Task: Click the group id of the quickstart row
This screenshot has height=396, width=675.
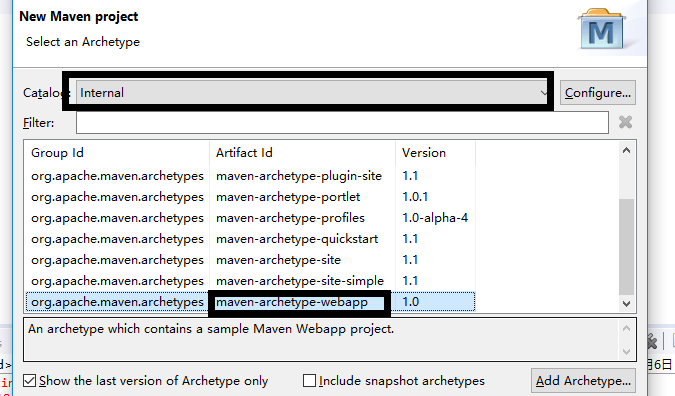Action: coord(117,239)
